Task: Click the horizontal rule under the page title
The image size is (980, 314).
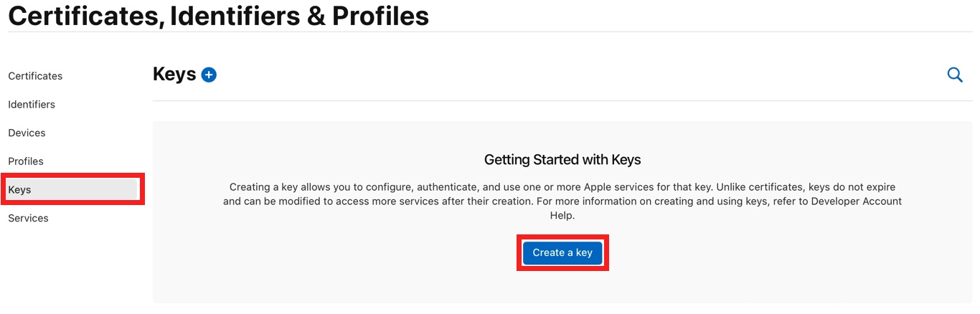Action: coord(490,32)
